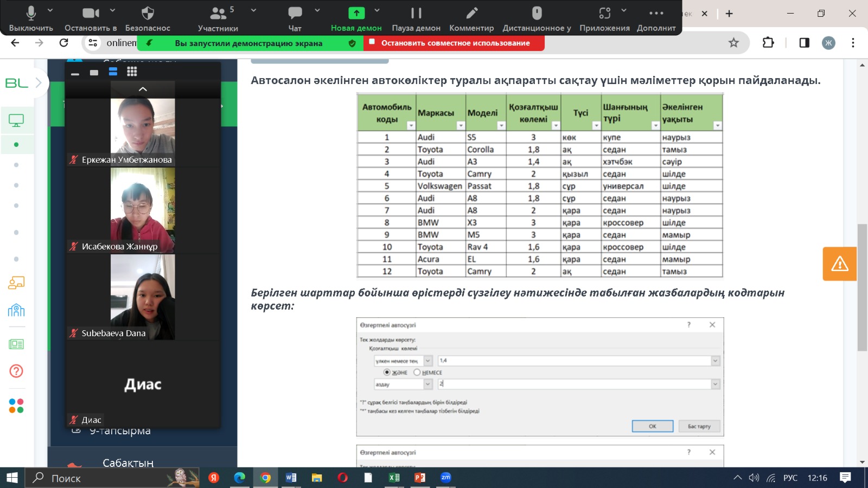
Task: Mute microphone via Выключить in Zoom toolbar
Action: (31, 18)
